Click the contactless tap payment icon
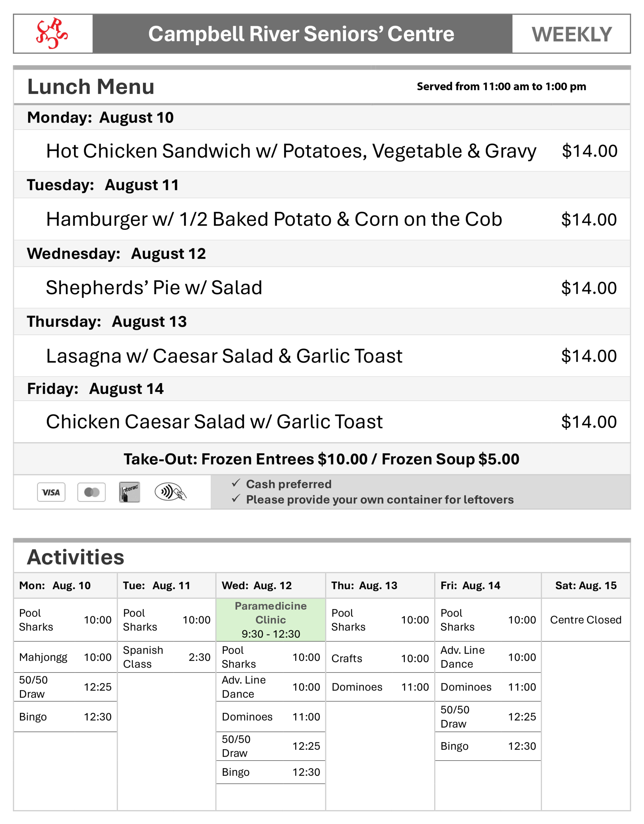The width and height of the screenshot is (644, 824). pos(171,492)
